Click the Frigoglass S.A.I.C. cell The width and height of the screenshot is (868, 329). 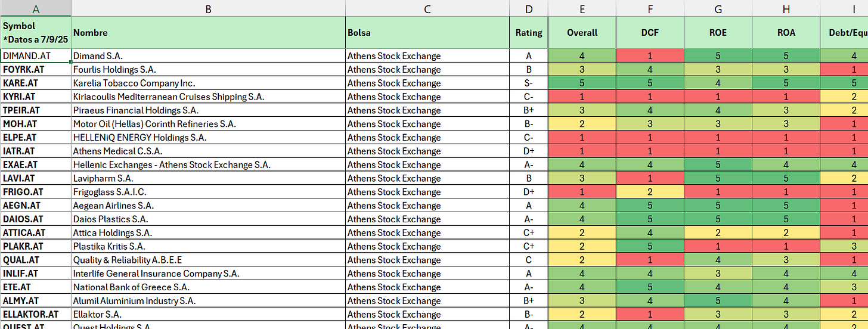point(208,192)
